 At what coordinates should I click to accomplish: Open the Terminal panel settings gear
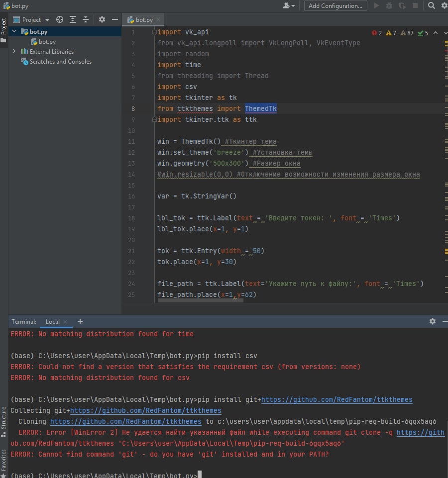[x=432, y=321]
